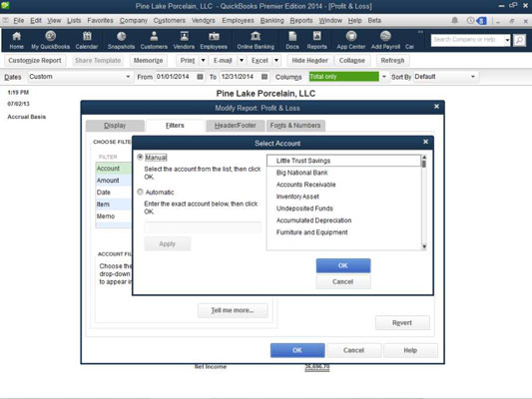
Task: Click OK in the Select Account dialog
Action: point(343,265)
